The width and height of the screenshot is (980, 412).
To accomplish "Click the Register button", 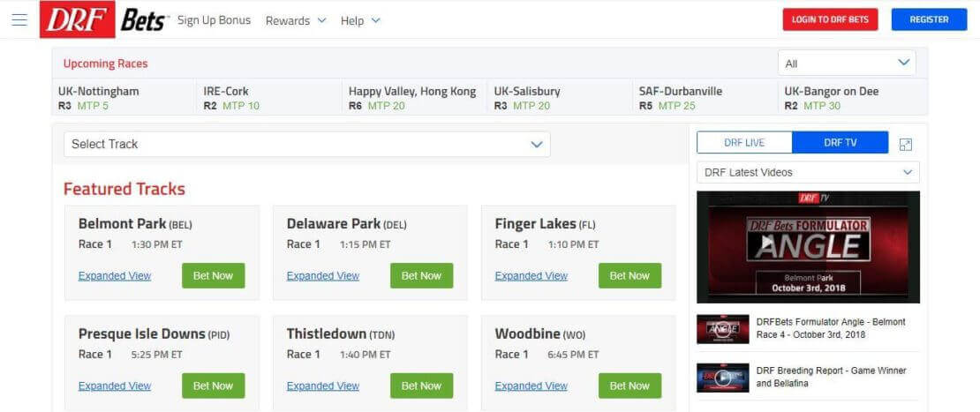I will point(929,19).
